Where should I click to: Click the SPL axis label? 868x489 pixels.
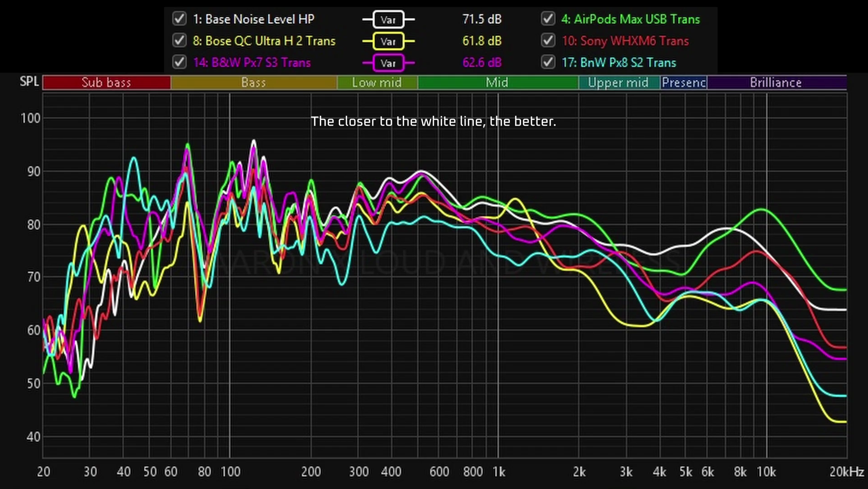coord(29,82)
